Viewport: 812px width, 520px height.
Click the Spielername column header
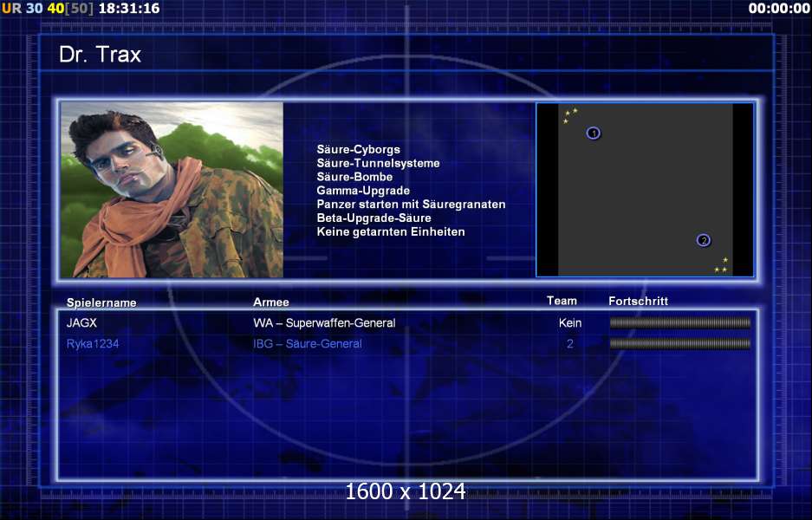101,302
